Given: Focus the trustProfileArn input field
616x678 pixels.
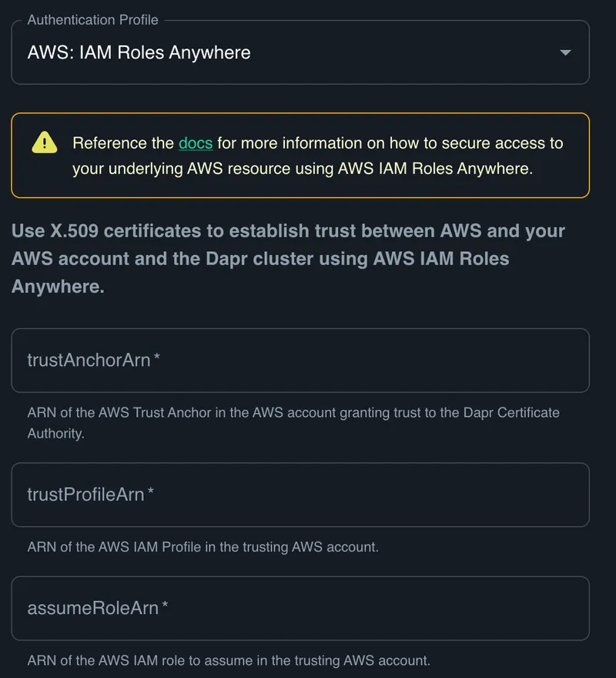Looking at the screenshot, I should 300,495.
